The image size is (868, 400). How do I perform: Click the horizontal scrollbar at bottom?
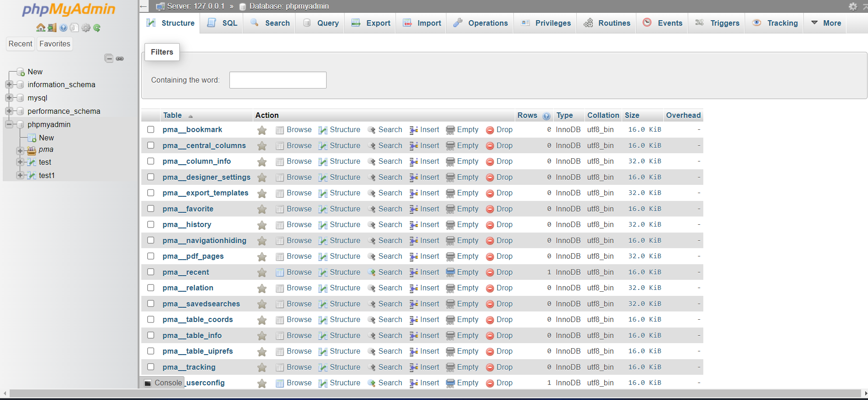click(435, 393)
